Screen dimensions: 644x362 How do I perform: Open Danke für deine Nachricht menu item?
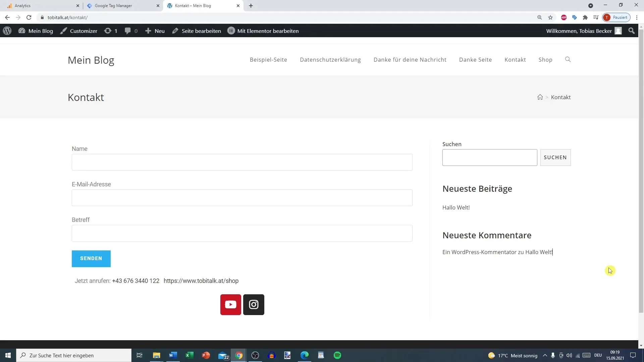pyautogui.click(x=410, y=60)
